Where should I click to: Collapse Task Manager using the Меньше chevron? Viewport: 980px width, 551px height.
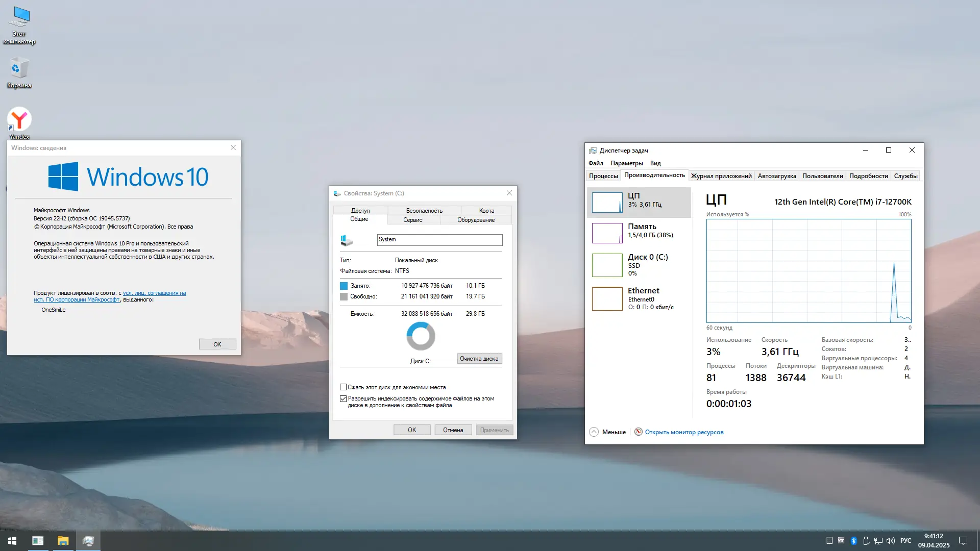594,432
